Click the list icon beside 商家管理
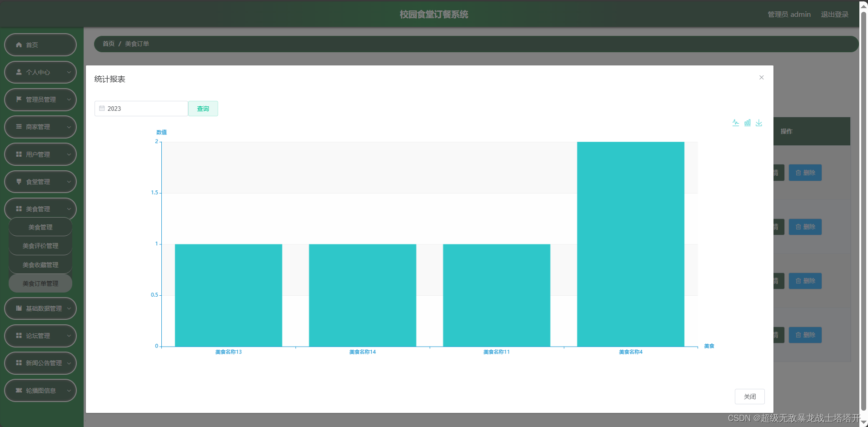 coord(19,126)
